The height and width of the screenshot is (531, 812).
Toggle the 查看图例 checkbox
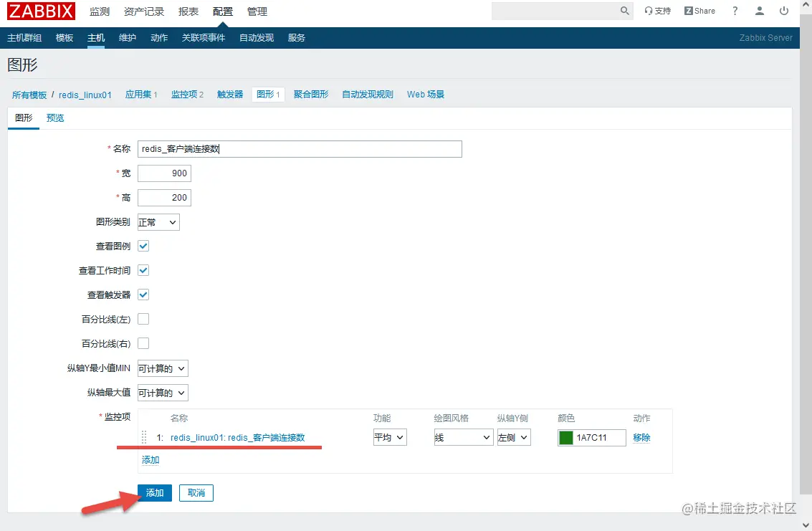tap(143, 246)
